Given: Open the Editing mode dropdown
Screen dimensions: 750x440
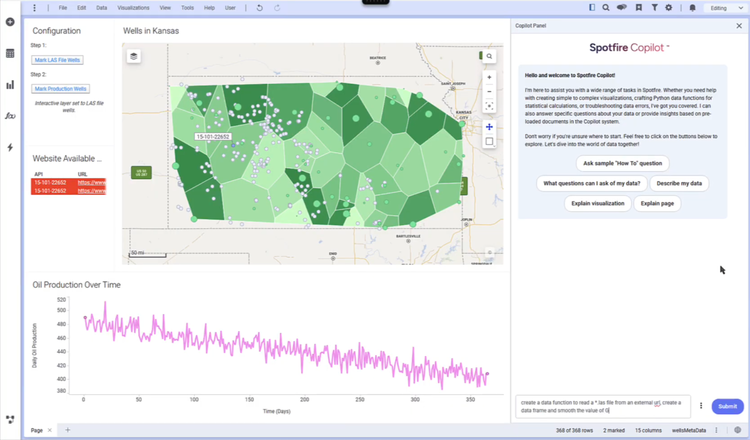Looking at the screenshot, I should coord(726,8).
